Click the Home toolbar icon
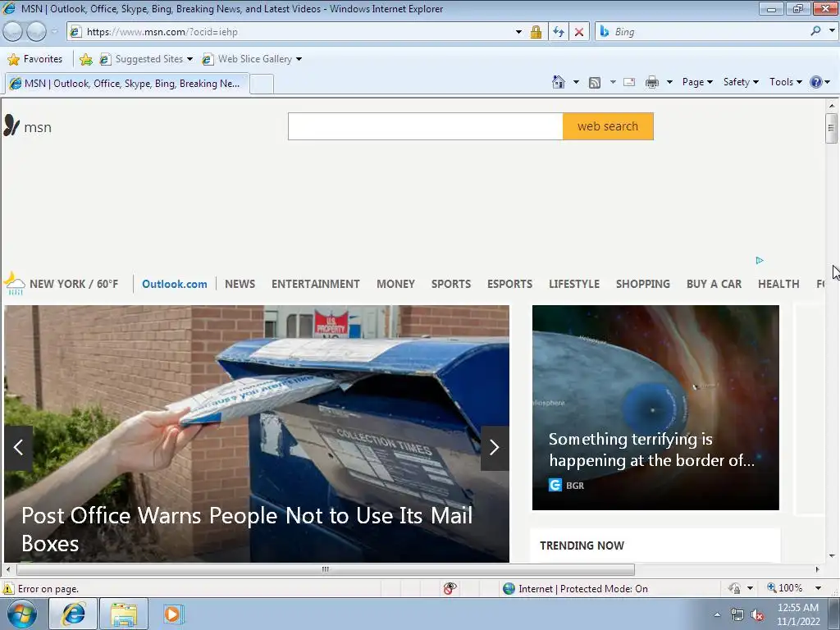The image size is (840, 630). coord(558,82)
